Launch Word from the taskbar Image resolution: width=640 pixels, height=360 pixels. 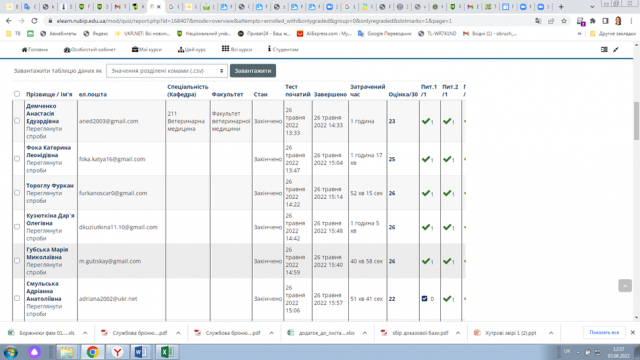pyautogui.click(x=141, y=352)
